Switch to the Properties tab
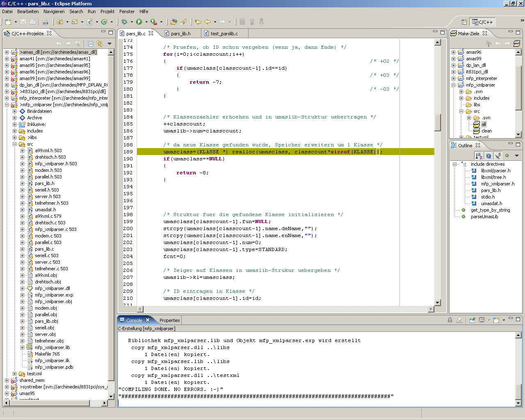 pos(169,320)
